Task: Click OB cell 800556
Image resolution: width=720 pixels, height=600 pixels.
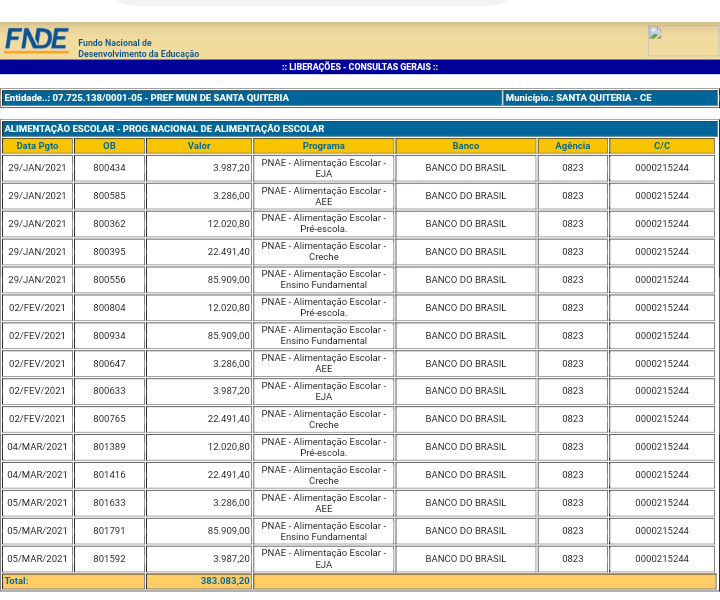Action: click(109, 280)
